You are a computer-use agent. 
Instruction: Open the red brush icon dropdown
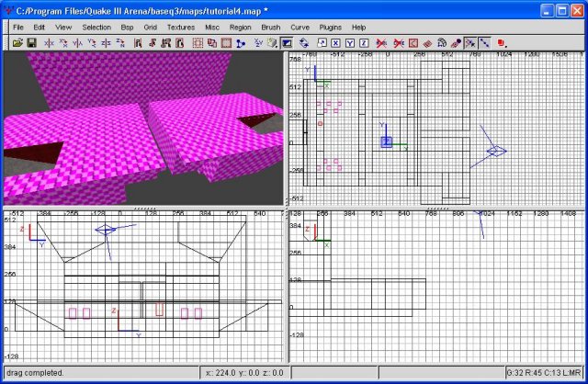502,43
